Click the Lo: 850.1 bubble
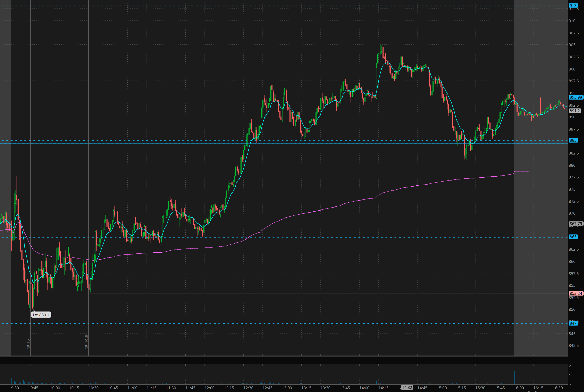Screen dimensions: 584x392 click(x=41, y=315)
